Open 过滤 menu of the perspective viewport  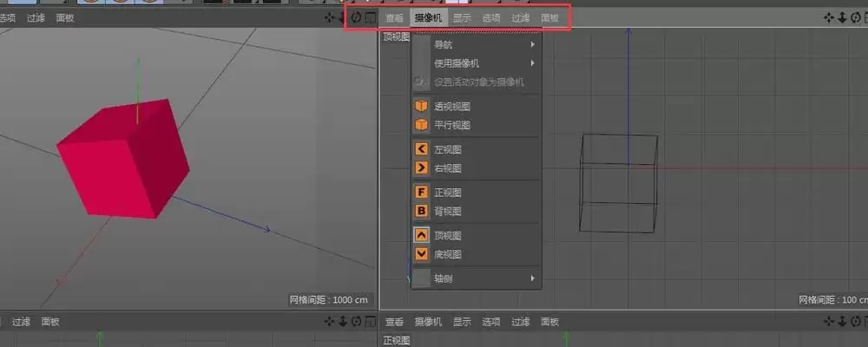pos(36,17)
